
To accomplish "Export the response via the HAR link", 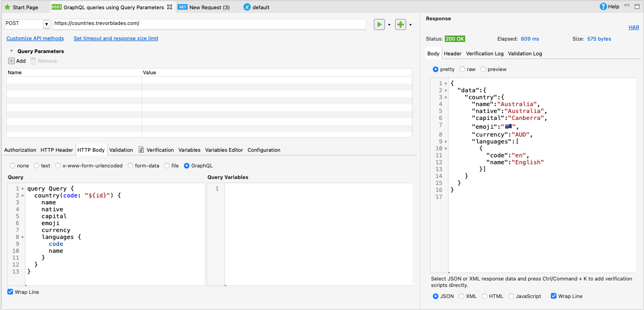I will (x=633, y=27).
